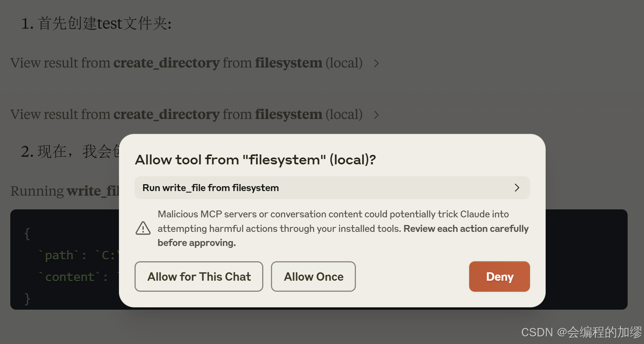
Task: Click the "Allow tool from filesystem" dialog title
Action: (255, 160)
